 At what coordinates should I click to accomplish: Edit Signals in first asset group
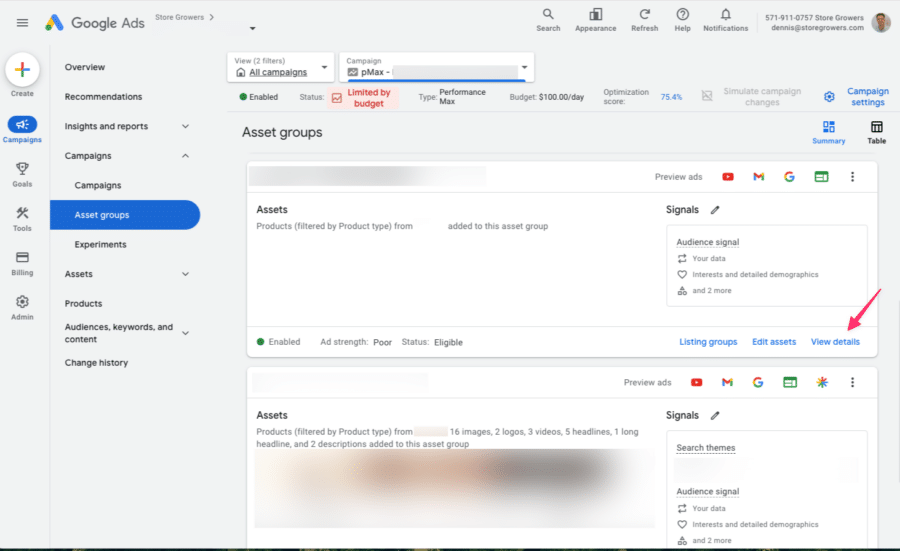coord(715,210)
